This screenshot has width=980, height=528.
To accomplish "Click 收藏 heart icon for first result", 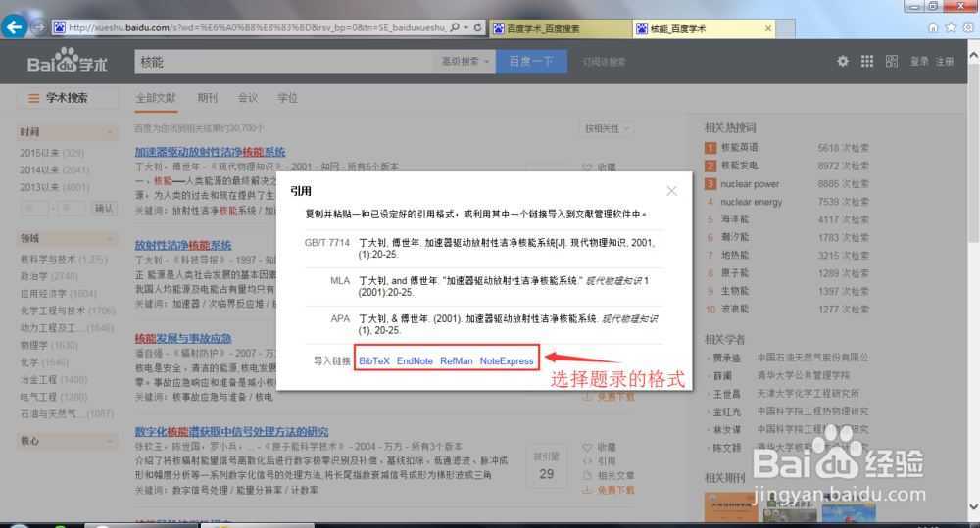I will pyautogui.click(x=587, y=168).
